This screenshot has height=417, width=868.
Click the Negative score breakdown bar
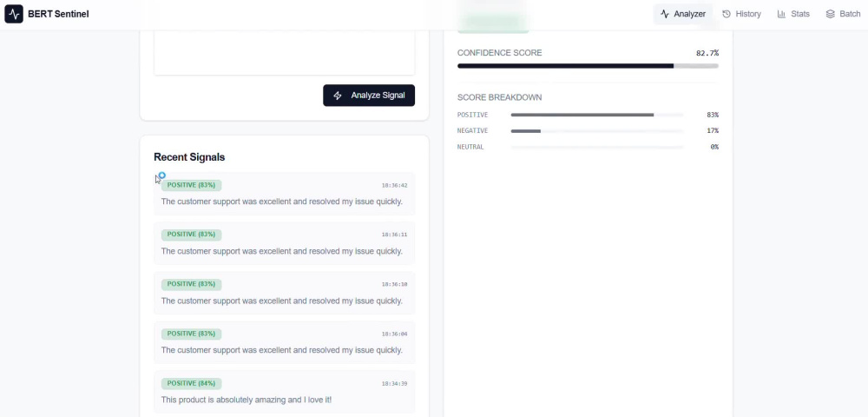[x=597, y=131]
